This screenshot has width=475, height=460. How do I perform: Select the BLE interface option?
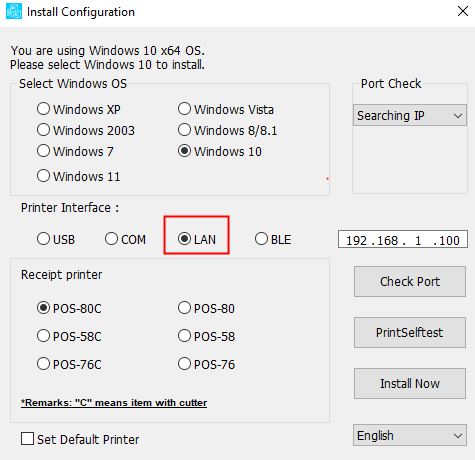tap(261, 239)
